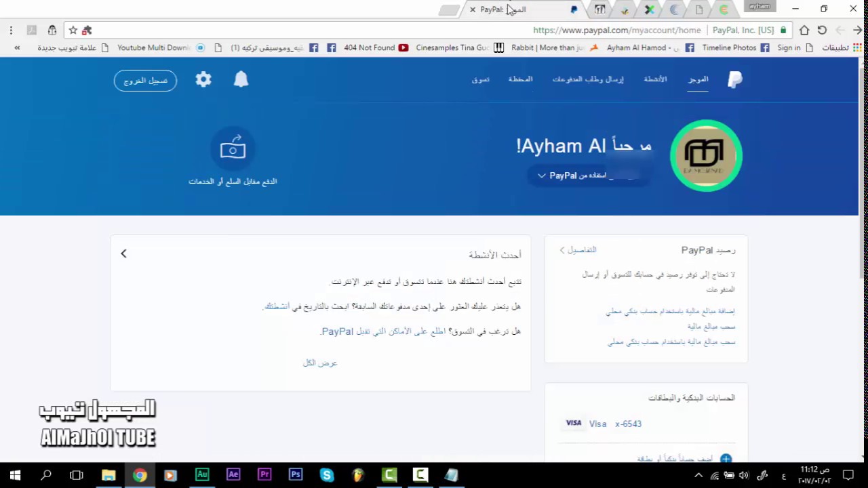Open the إرسال وطلب المدفوعات menu
This screenshot has width=868, height=488.
coord(588,79)
